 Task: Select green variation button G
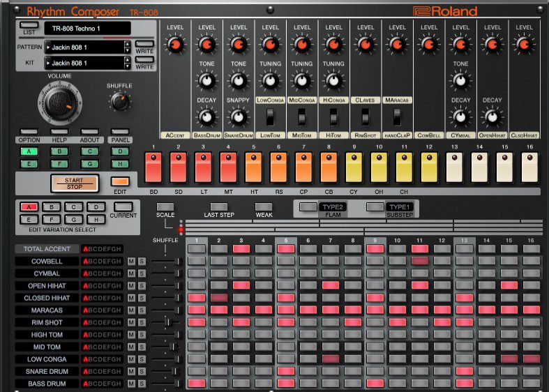pos(89,164)
